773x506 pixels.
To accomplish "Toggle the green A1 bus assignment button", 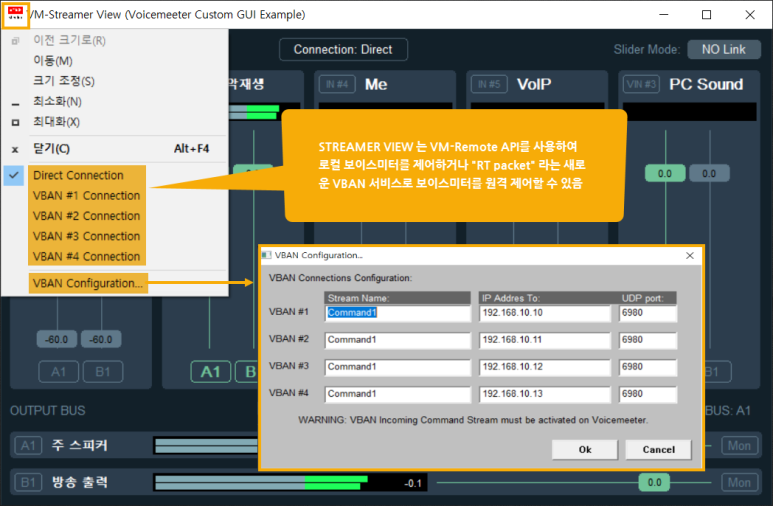I will (x=211, y=372).
